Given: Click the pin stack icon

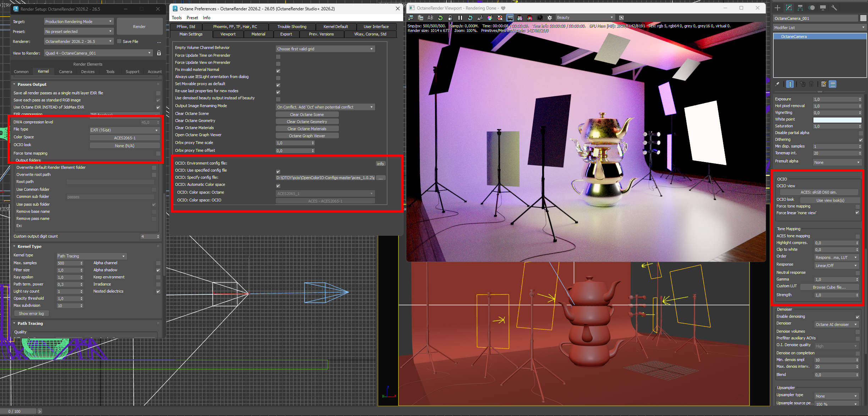Looking at the screenshot, I should click(777, 84).
